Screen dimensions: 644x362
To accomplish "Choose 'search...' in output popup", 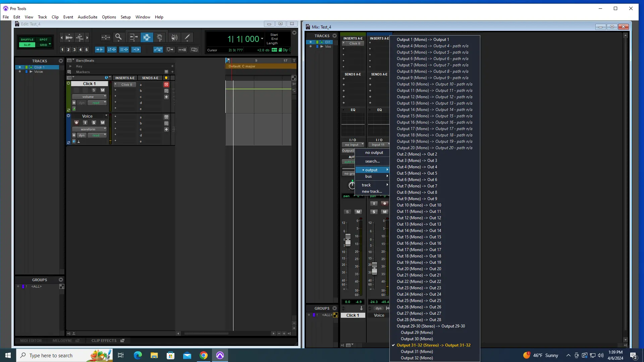I will (372, 161).
